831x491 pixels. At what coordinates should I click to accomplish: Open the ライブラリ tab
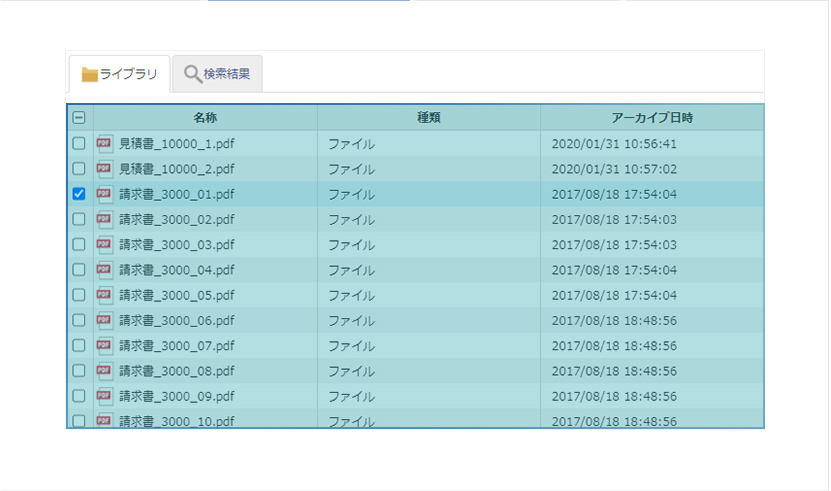119,74
